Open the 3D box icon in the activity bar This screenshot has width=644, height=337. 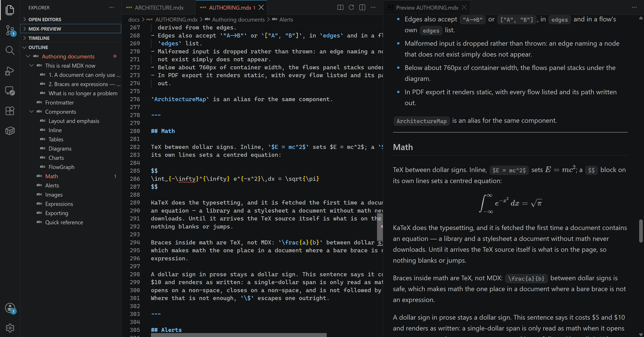[x=10, y=131]
